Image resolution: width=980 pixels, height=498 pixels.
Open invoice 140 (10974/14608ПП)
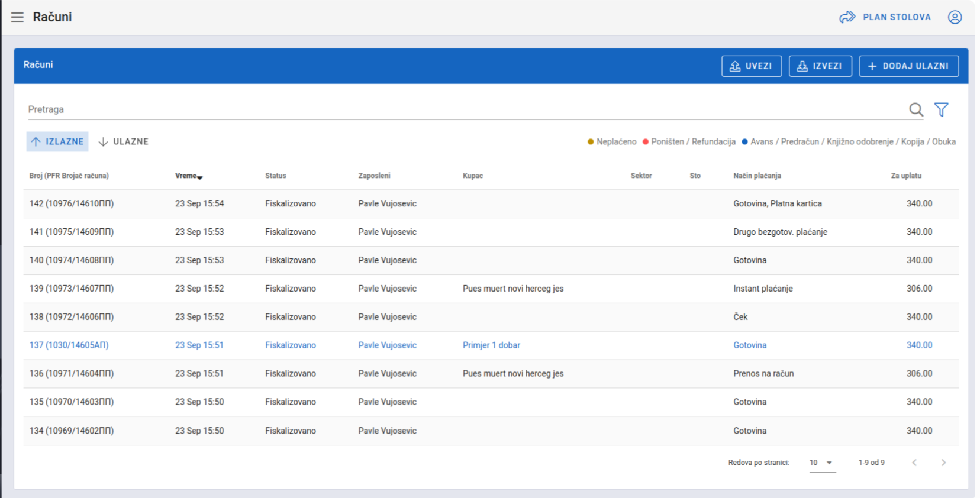coord(491,260)
